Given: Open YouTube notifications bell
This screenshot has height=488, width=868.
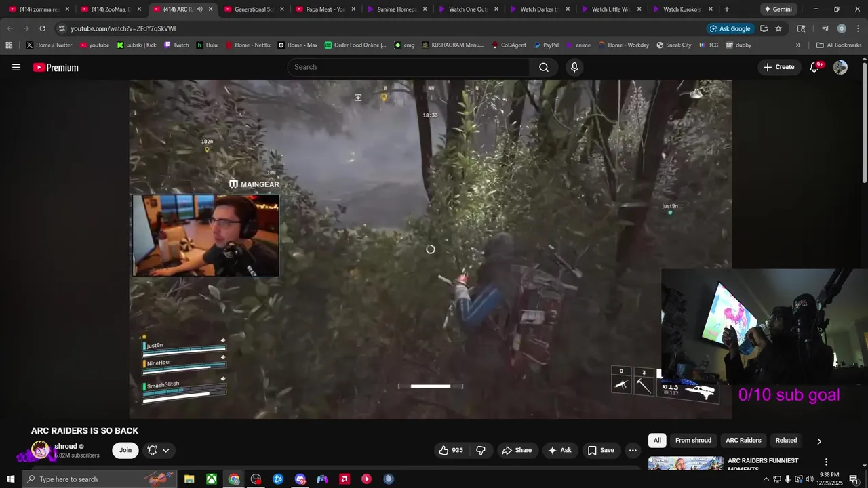Looking at the screenshot, I should 815,67.
